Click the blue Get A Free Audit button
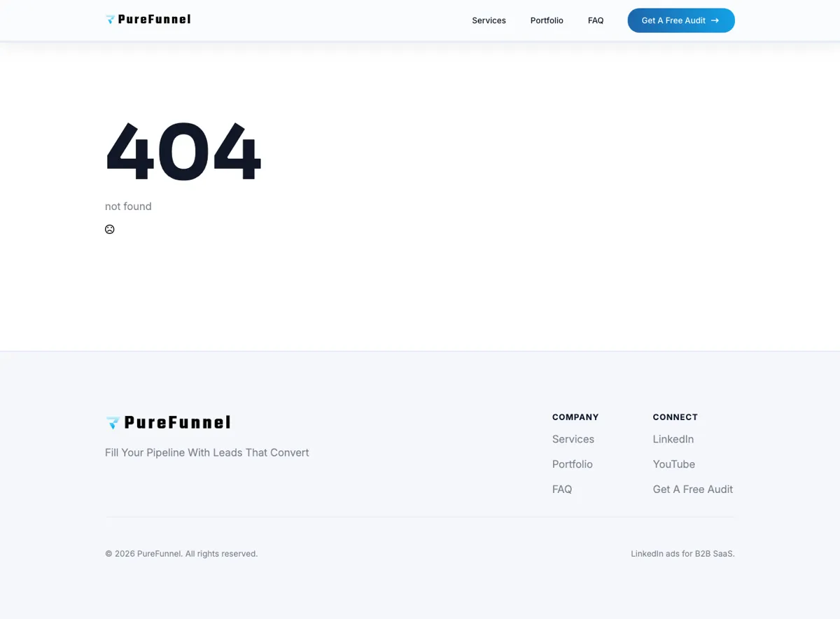 pos(681,20)
